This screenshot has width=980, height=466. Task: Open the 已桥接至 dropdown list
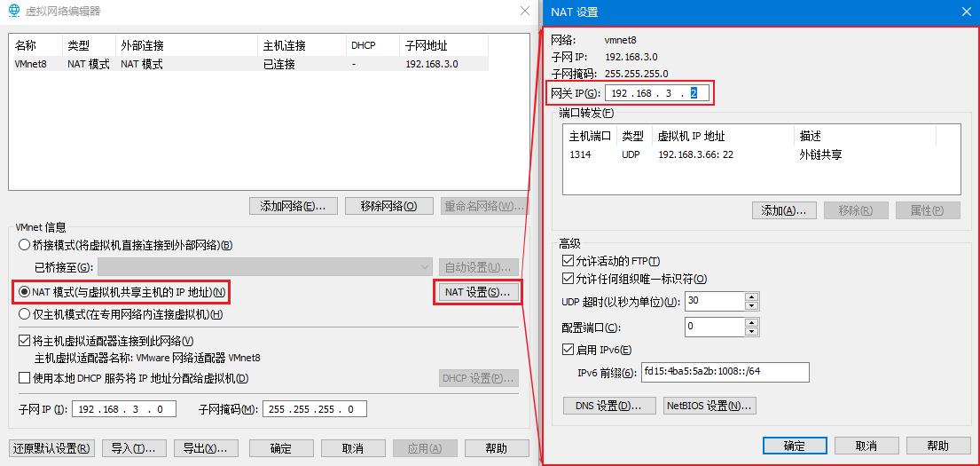pyautogui.click(x=425, y=267)
